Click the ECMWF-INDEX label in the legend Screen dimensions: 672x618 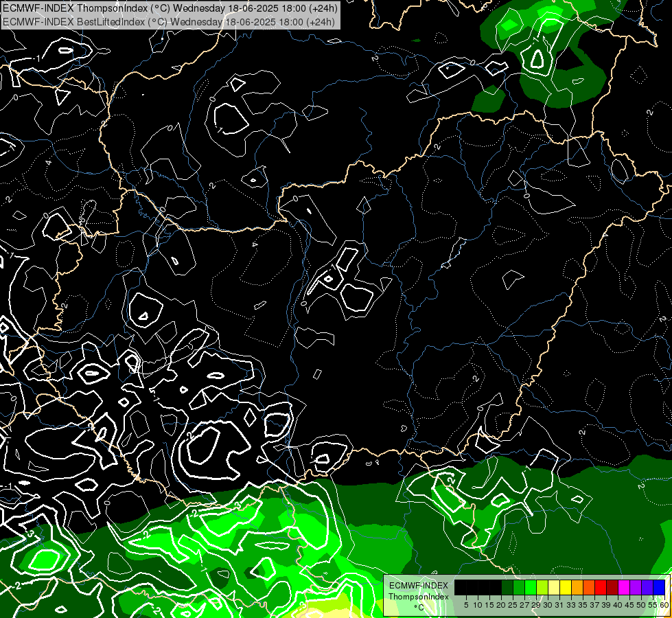pos(419,586)
